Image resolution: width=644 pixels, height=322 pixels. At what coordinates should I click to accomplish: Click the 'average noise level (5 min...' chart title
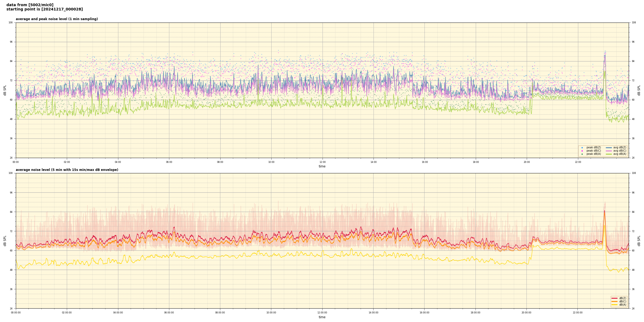coord(67,170)
